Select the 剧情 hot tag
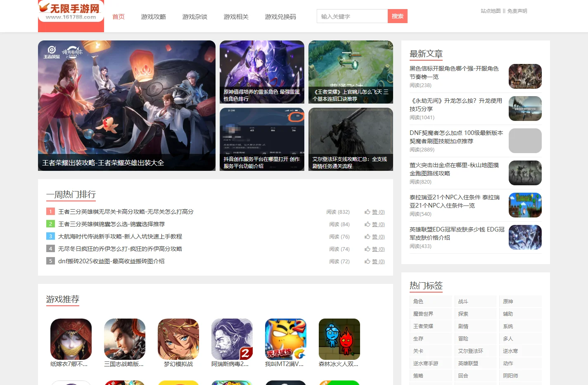This screenshot has width=588, height=385. point(476,326)
